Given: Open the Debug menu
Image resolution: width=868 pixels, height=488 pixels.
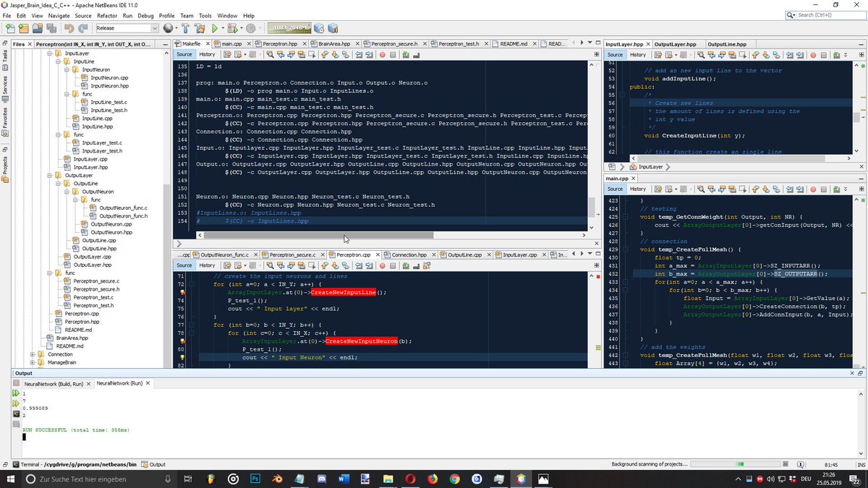Looking at the screenshot, I should click(145, 15).
